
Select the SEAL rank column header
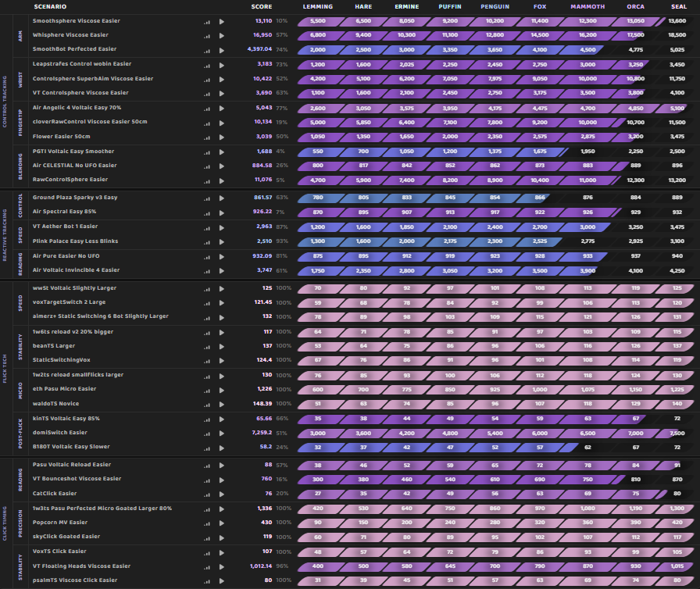click(679, 7)
